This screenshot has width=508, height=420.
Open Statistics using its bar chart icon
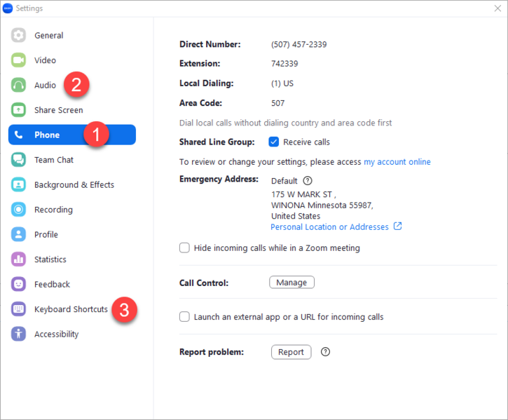(x=19, y=259)
